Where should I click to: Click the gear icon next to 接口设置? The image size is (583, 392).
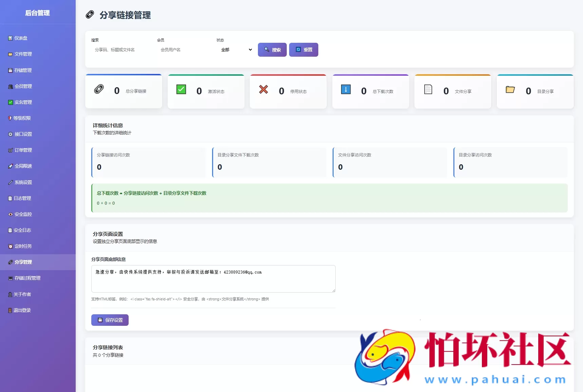(10, 134)
